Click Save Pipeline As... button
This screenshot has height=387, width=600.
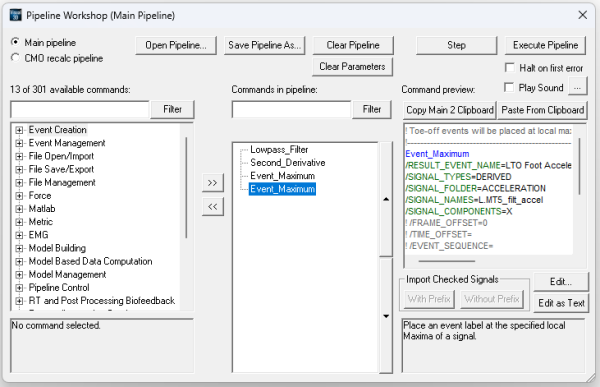tap(264, 45)
